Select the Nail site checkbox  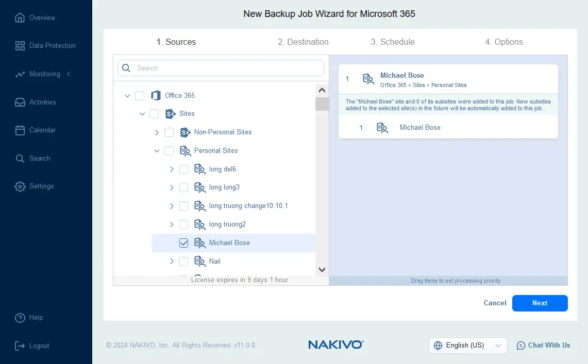pos(184,261)
